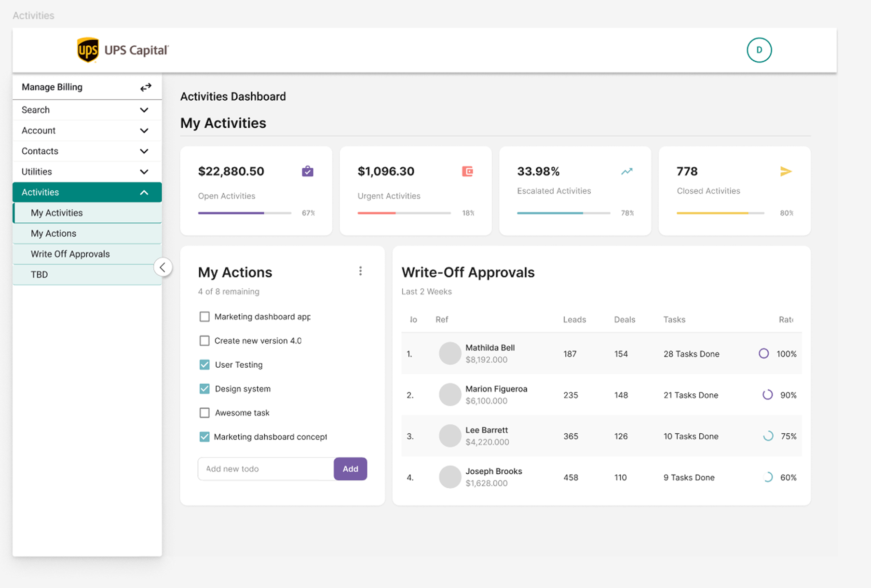Click the Activities Dashboard heading
Image resolution: width=871 pixels, height=588 pixels.
233,97
